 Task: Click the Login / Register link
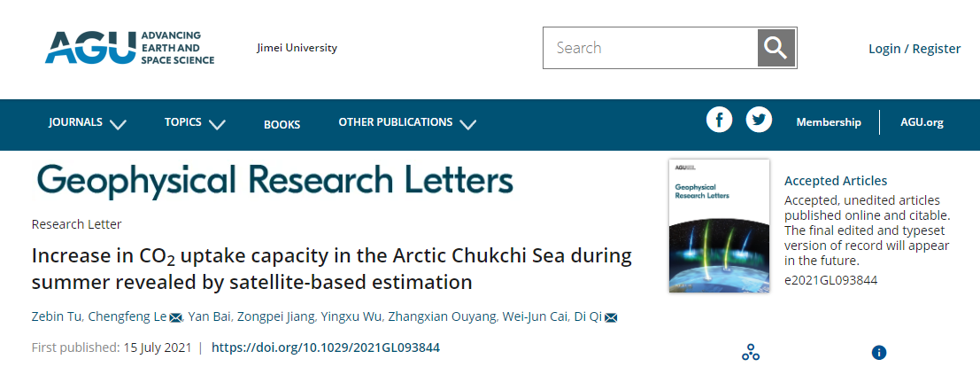pyautogui.click(x=914, y=49)
